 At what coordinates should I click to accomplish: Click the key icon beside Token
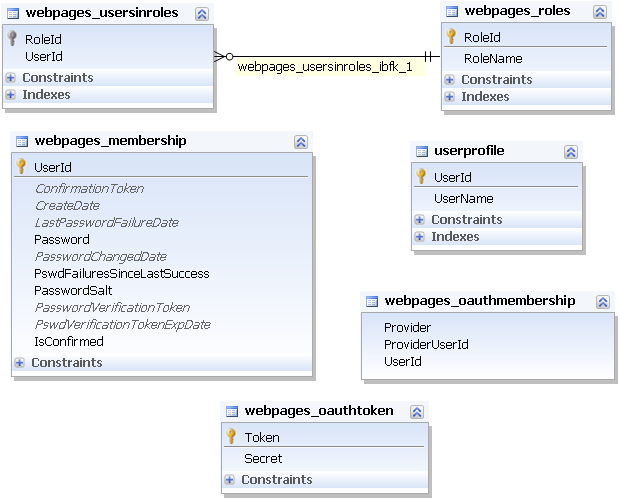pos(231,437)
